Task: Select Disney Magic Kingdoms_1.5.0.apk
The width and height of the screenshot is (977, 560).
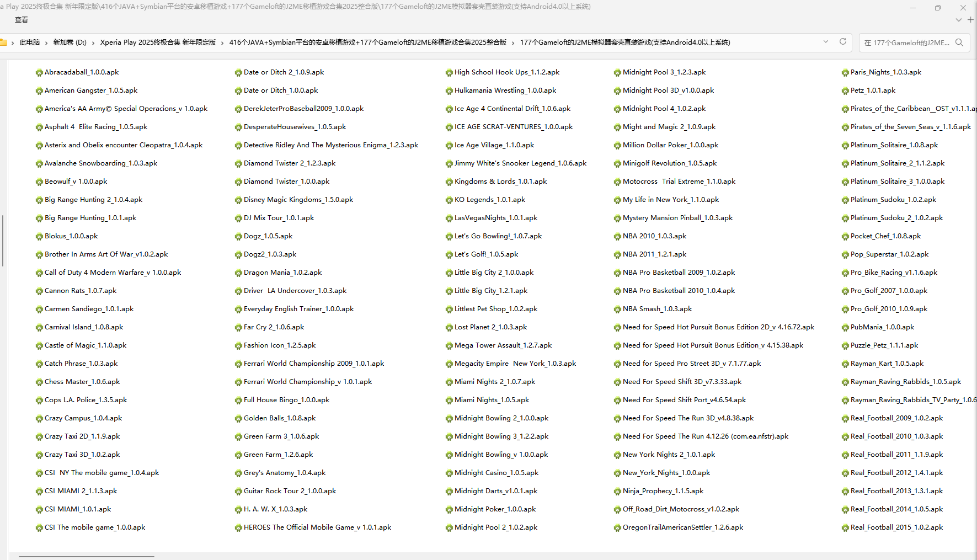Action: point(298,200)
